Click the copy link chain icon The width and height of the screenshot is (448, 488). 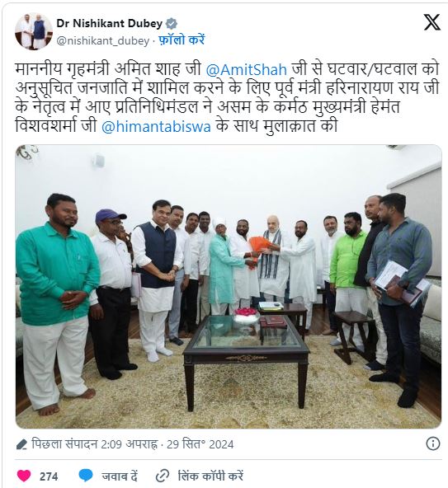163,476
